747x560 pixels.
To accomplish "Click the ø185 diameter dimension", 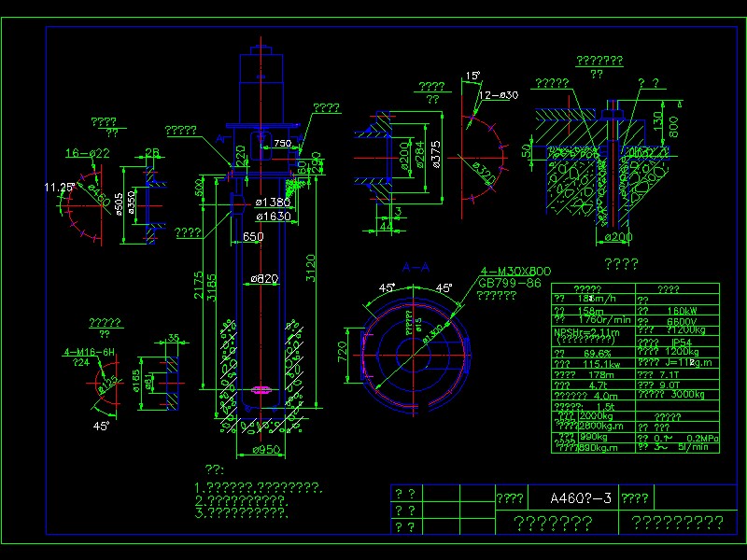I will click(x=136, y=381).
